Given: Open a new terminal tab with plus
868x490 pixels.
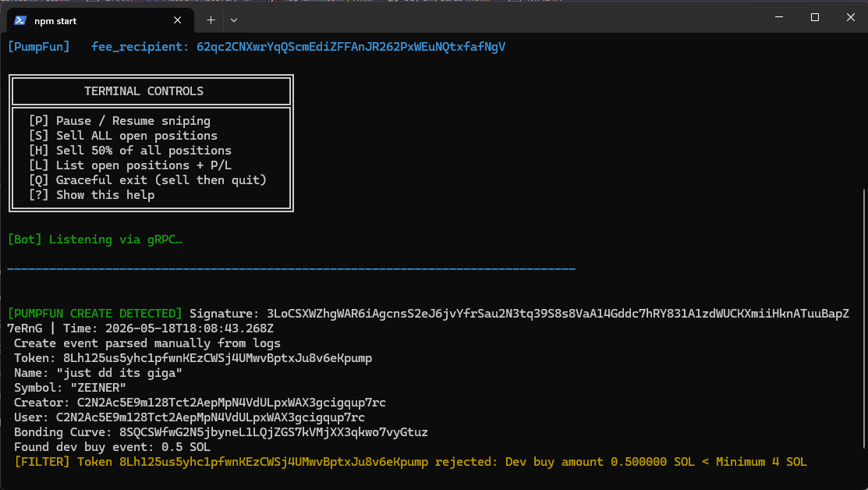Looking at the screenshot, I should point(211,20).
